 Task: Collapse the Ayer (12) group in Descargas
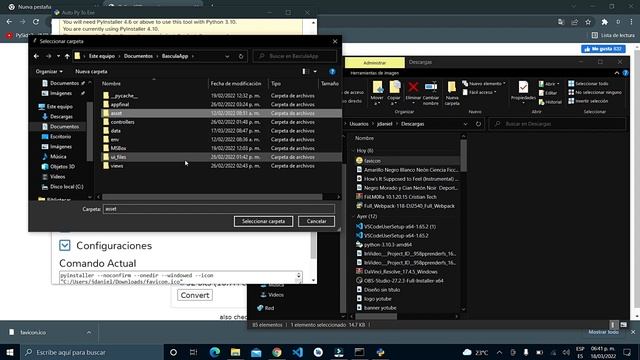pyautogui.click(x=353, y=216)
